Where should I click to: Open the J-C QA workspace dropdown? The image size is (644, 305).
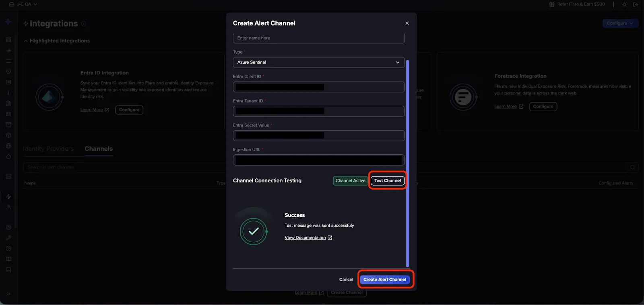23,4
